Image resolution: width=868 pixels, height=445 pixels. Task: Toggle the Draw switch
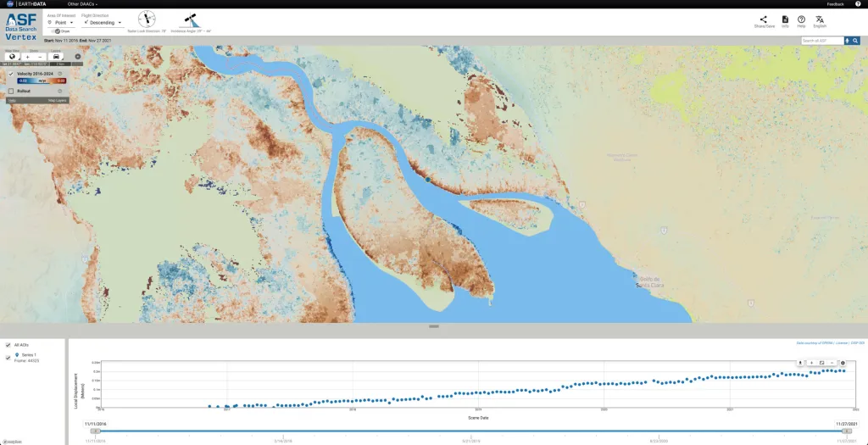(57, 31)
